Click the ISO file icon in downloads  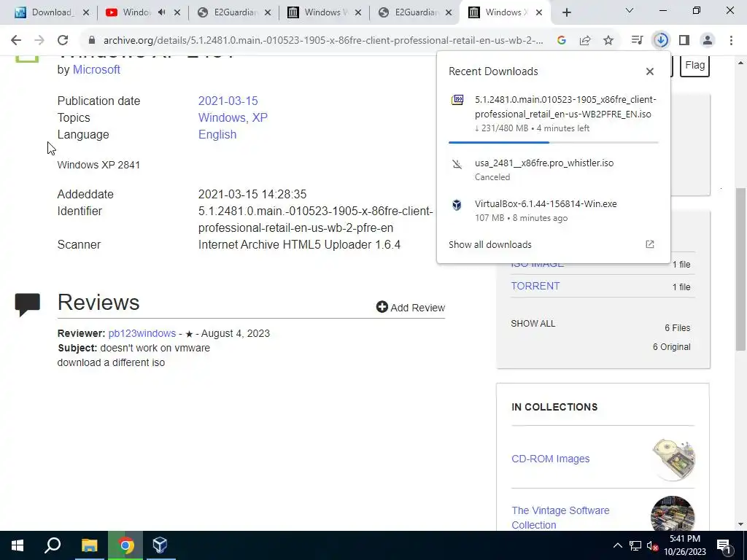pyautogui.click(x=457, y=100)
